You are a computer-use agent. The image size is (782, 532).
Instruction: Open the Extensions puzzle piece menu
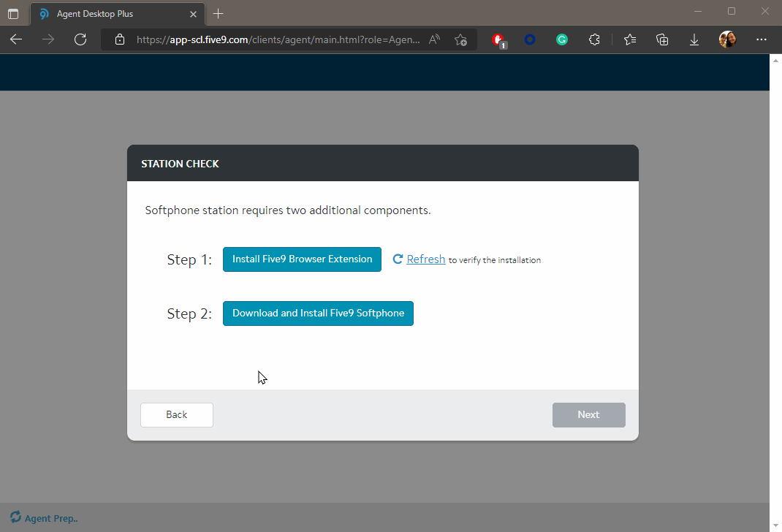(x=594, y=39)
